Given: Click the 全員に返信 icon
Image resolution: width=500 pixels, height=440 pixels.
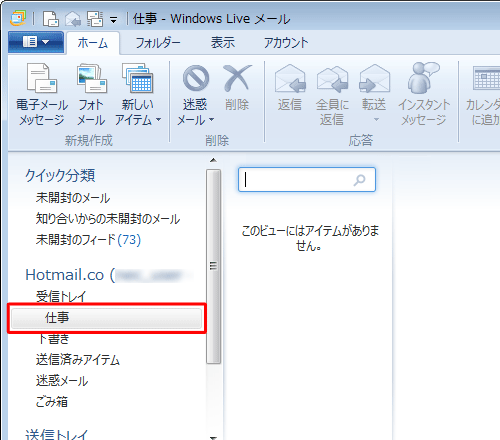Looking at the screenshot, I should [x=332, y=79].
